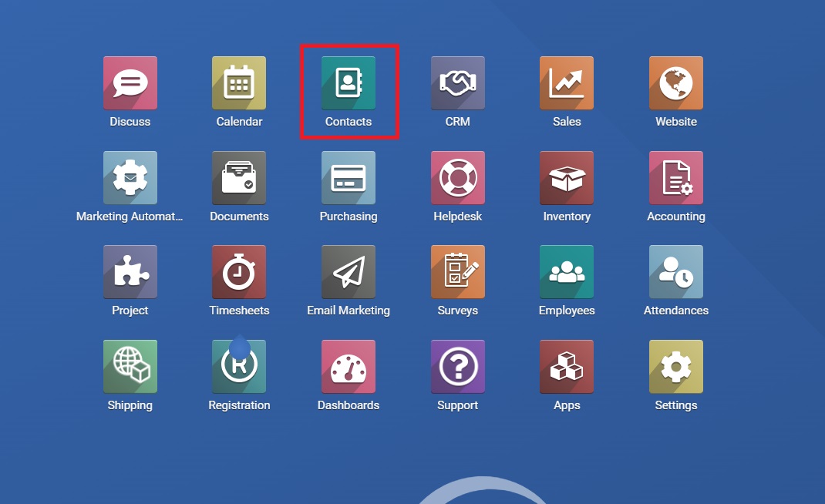This screenshot has height=504, width=825.
Task: Open the Attendances app
Action: (676, 272)
